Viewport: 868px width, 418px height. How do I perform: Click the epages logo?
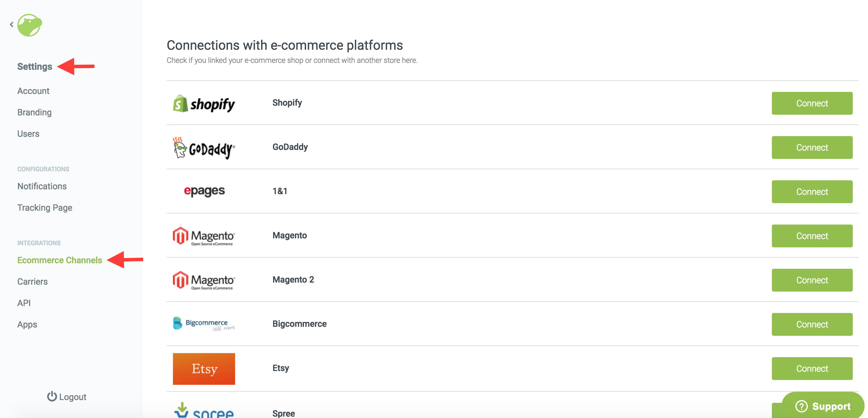point(204,191)
